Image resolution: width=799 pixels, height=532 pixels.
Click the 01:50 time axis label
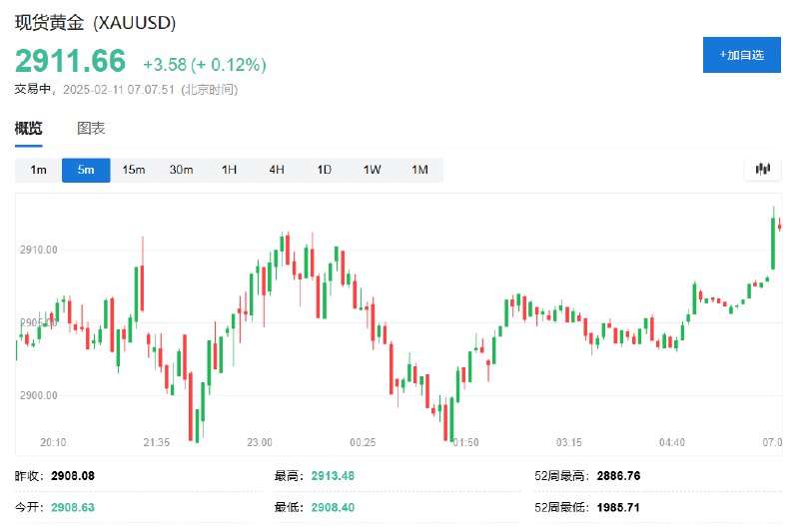click(466, 442)
